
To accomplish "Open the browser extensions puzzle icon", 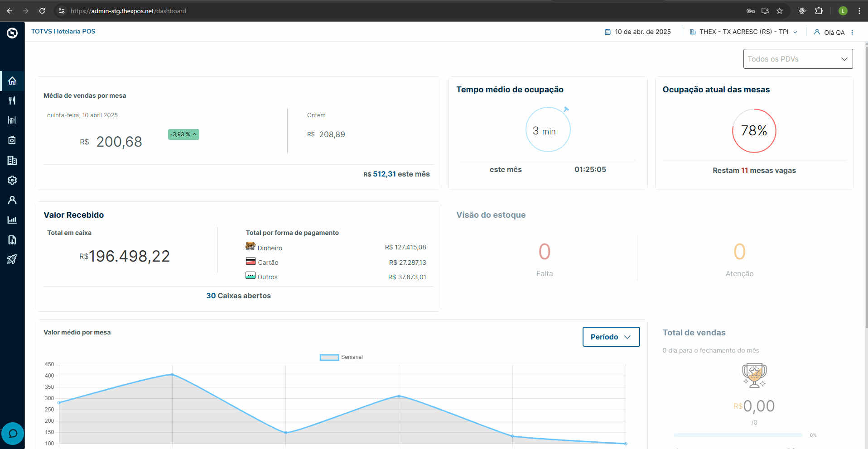I will 819,11.
